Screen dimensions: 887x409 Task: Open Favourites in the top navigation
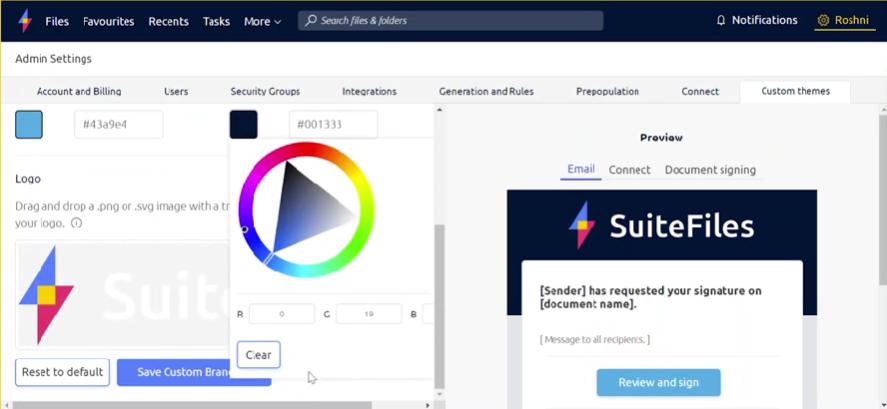[x=109, y=21]
